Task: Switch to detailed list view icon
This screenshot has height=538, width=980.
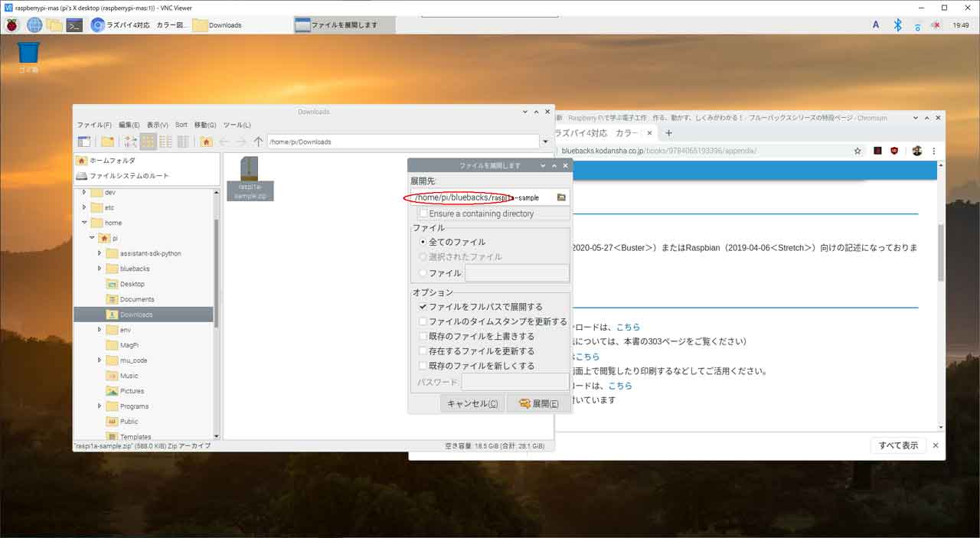Action: (x=183, y=142)
